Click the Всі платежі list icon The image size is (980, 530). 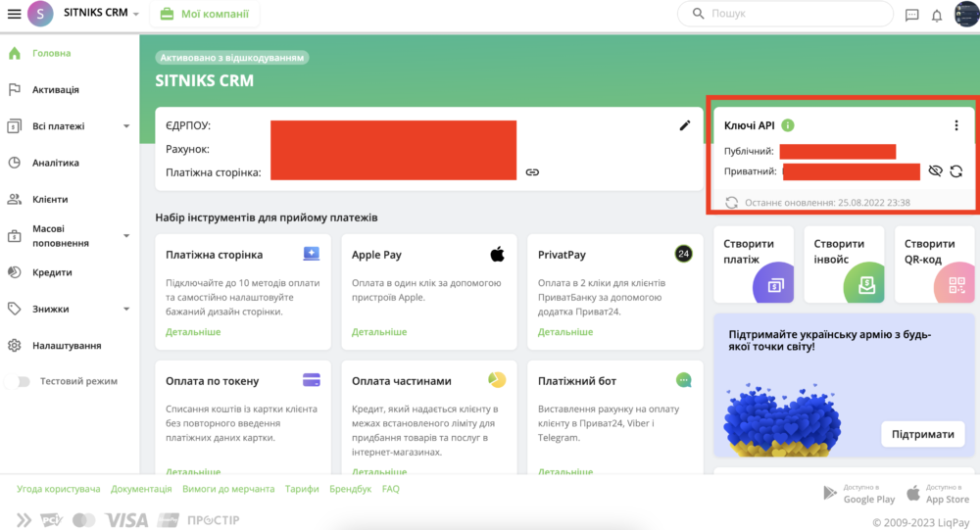tap(15, 126)
